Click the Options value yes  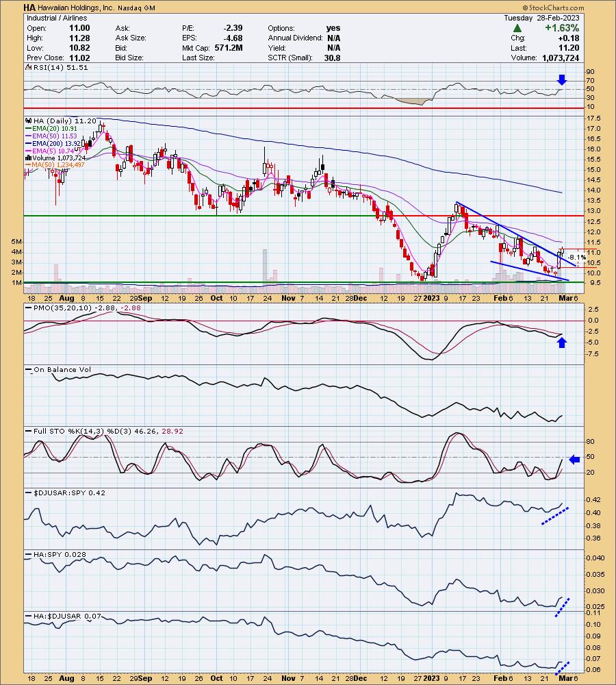tap(333, 28)
